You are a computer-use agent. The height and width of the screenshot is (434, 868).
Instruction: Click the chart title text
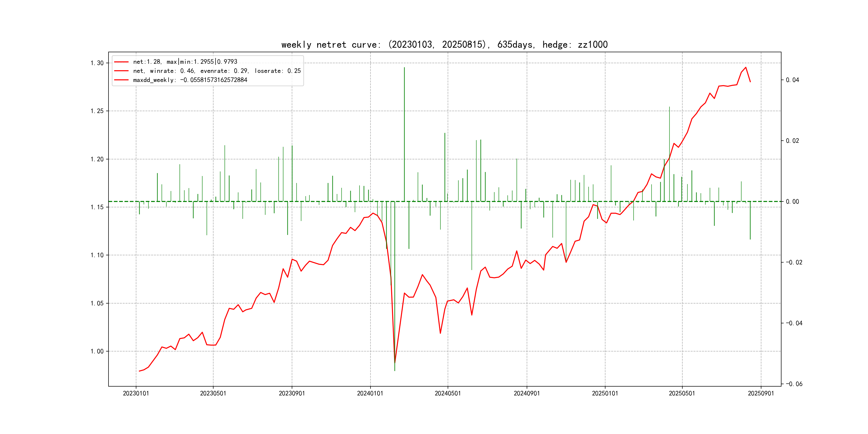coord(444,44)
